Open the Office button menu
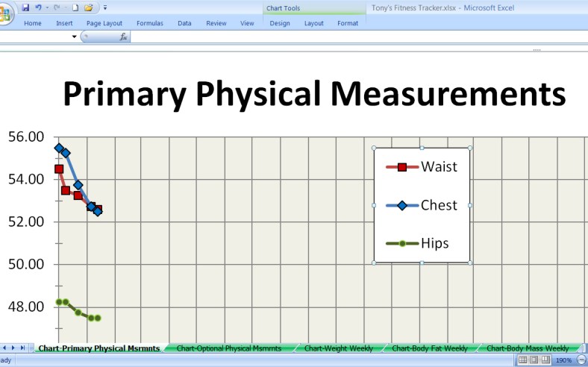The image size is (588, 367). pyautogui.click(x=5, y=14)
